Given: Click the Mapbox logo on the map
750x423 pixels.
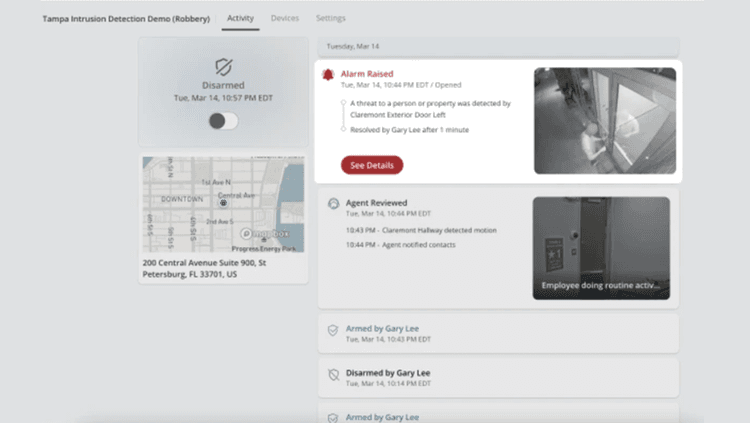Looking at the screenshot, I should 265,234.
